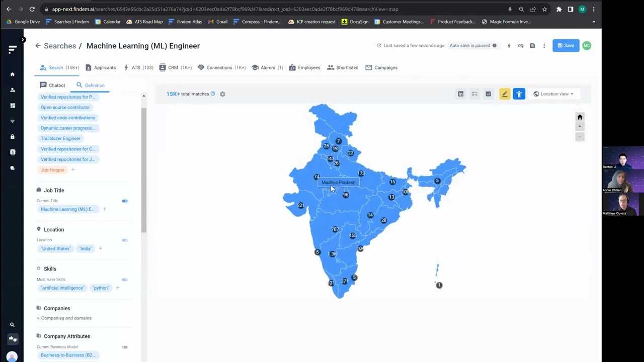644x362 pixels.
Task: Open people search icon in left sidebar
Action: pyautogui.click(x=13, y=90)
